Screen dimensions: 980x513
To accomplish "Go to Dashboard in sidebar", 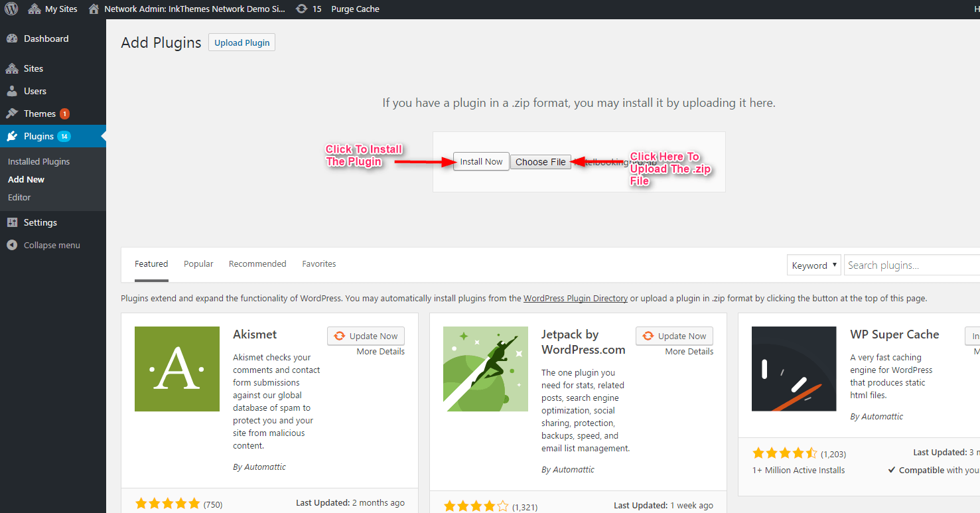I will pos(46,38).
